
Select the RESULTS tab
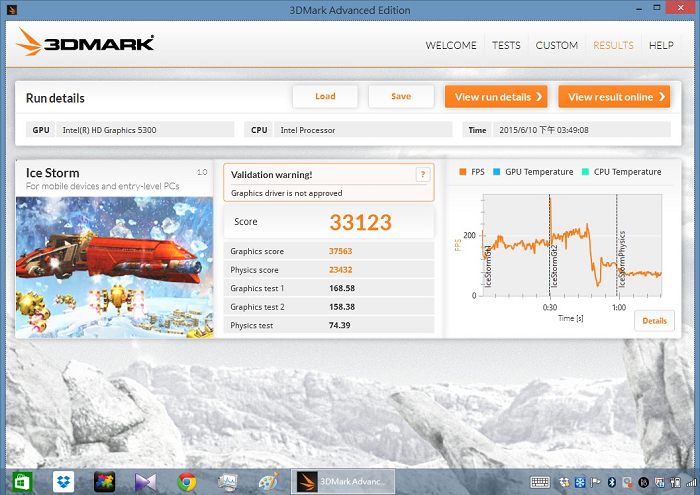point(613,46)
